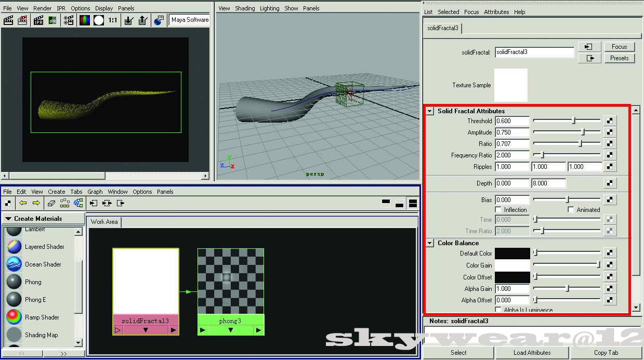Open the Default Color swatch
The width and height of the screenshot is (644, 360).
tap(512, 254)
